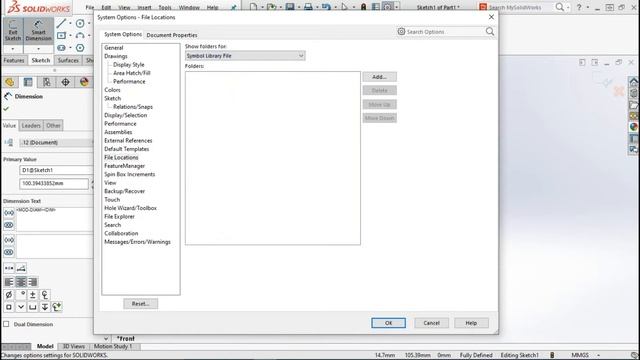Screen dimensions: 640x360
Task: Open the MMGS unit system dropdown in status bar
Action: pos(598,355)
